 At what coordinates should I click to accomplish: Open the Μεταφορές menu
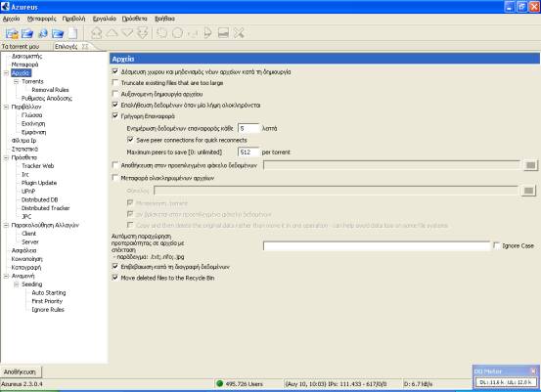tap(41, 19)
